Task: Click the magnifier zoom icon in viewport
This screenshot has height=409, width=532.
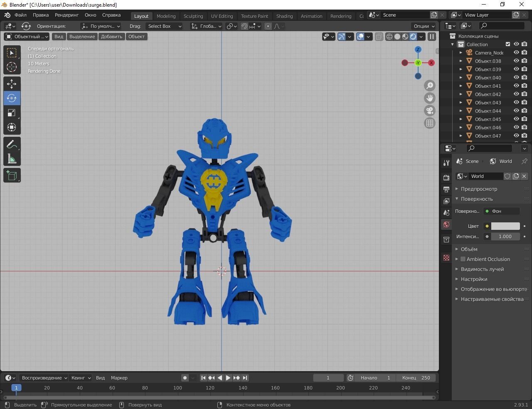Action: coord(429,85)
